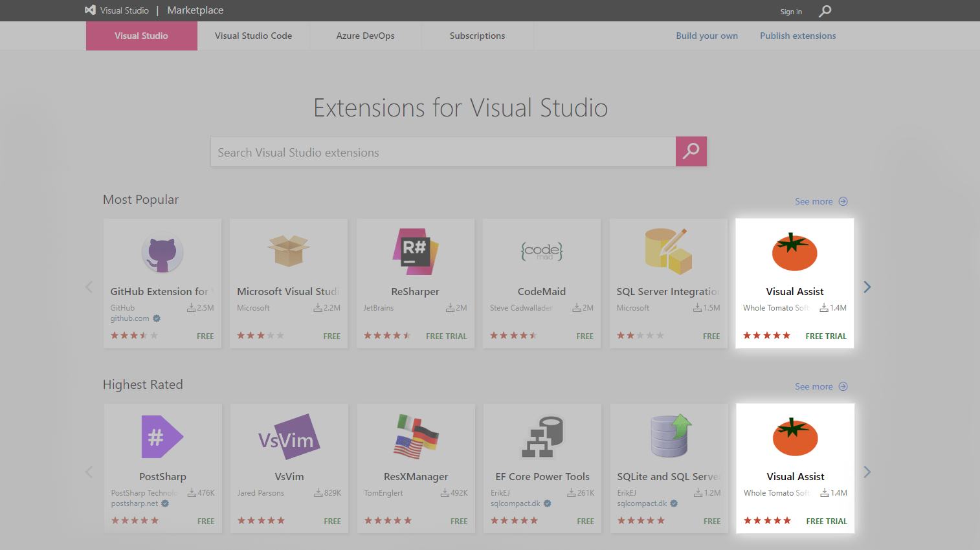The image size is (980, 550).
Task: Click the ResXManager flags icon
Action: point(416,437)
